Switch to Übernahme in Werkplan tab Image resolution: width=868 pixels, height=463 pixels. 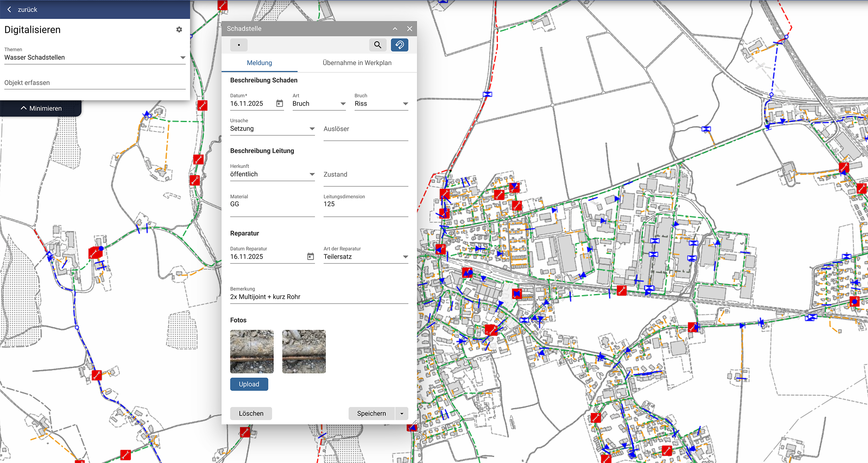357,63
